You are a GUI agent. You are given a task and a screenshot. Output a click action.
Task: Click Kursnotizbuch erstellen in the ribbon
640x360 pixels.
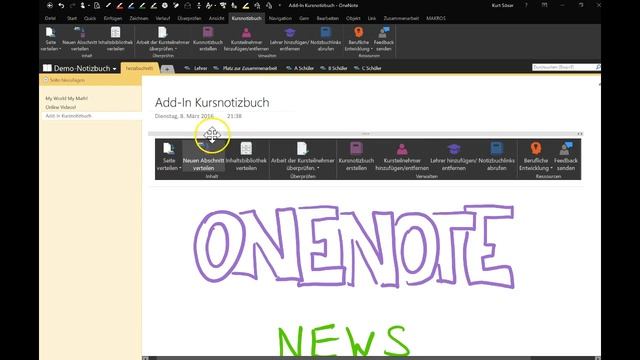click(208, 39)
